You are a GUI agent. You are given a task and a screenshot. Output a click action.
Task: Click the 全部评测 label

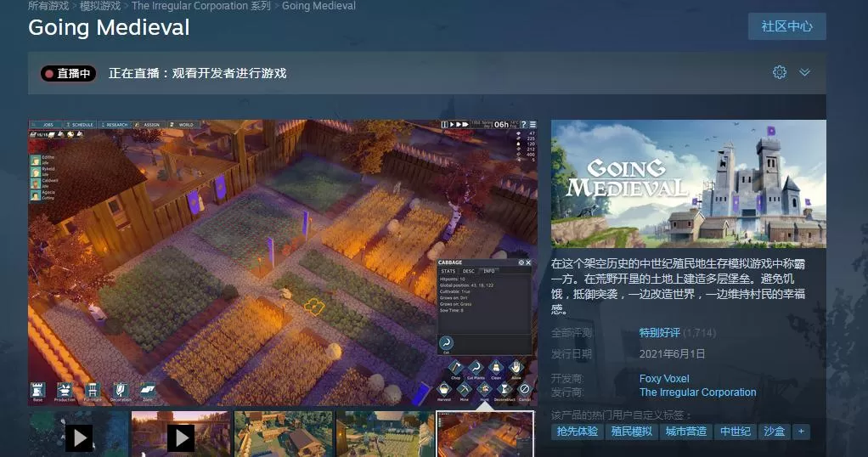coord(572,333)
